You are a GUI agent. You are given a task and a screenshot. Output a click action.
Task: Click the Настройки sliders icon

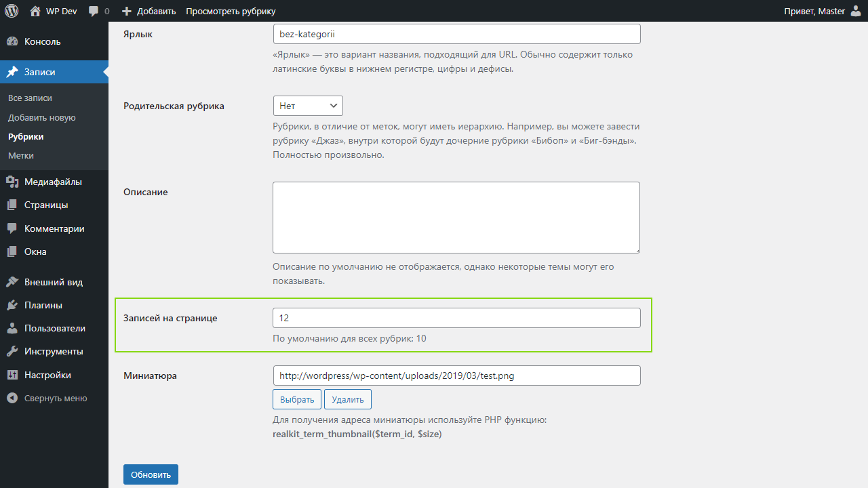click(12, 375)
